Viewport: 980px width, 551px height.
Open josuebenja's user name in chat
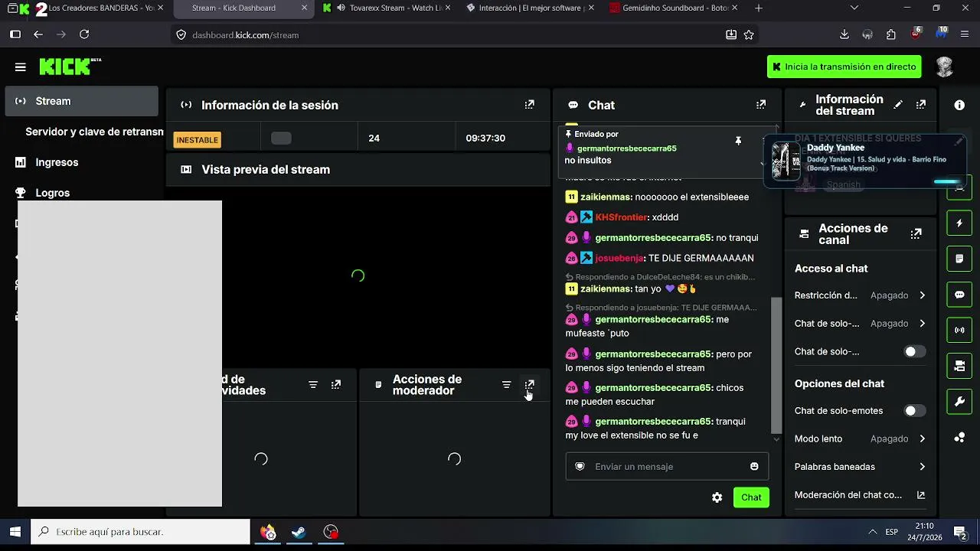[619, 258]
